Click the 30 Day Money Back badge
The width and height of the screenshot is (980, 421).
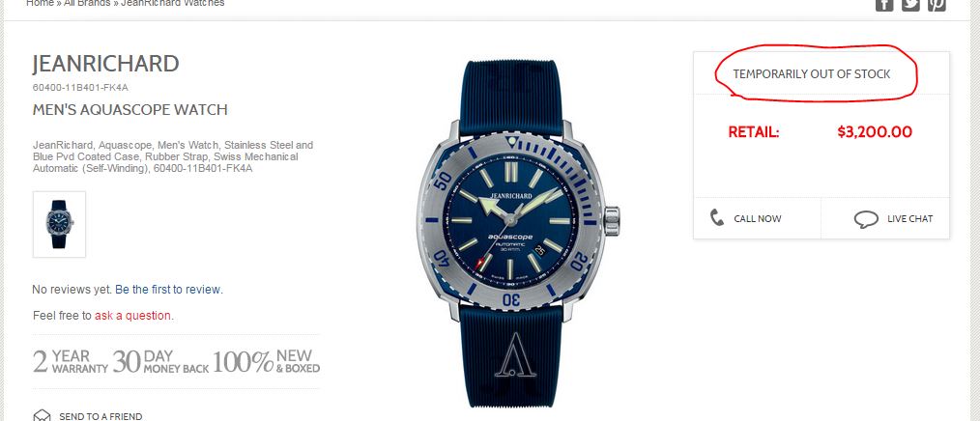point(160,362)
